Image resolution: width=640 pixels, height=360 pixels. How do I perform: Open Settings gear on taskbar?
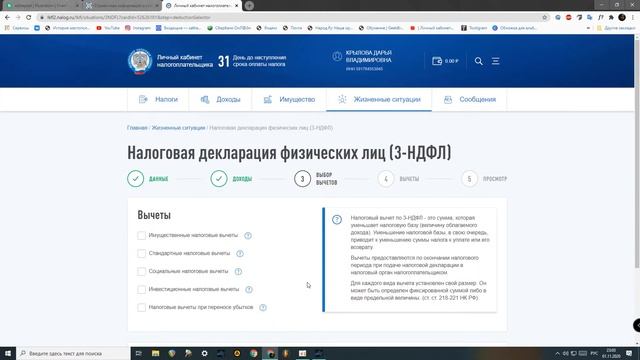[x=204, y=353]
